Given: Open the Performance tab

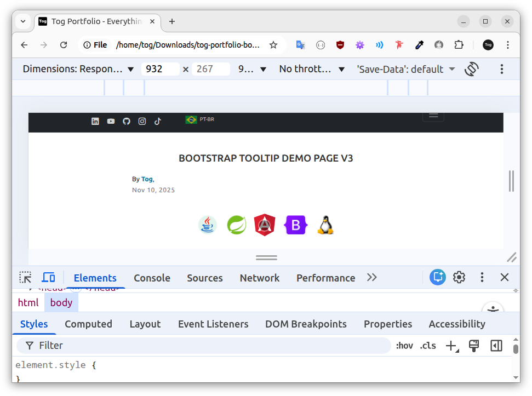Looking at the screenshot, I should 325,278.
